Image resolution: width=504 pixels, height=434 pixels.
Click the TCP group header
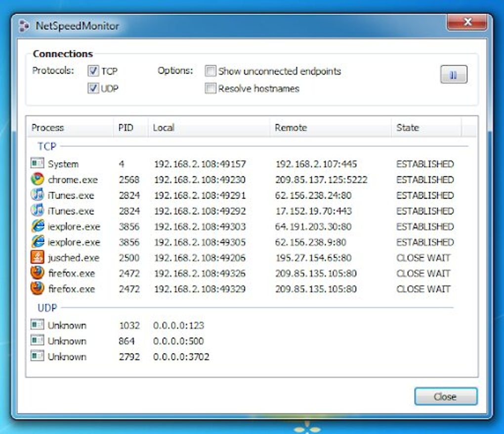[x=47, y=147]
